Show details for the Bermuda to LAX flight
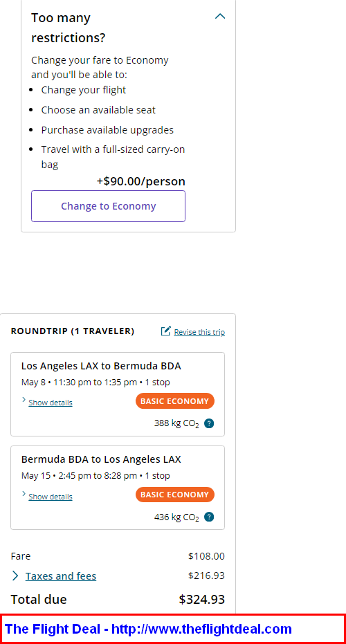Image resolution: width=346 pixels, height=644 pixels. pos(50,497)
